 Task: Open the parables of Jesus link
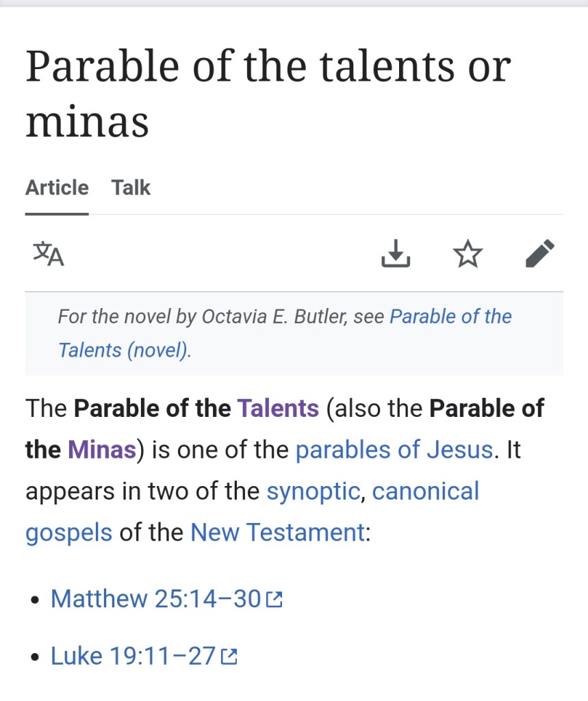[x=394, y=450]
